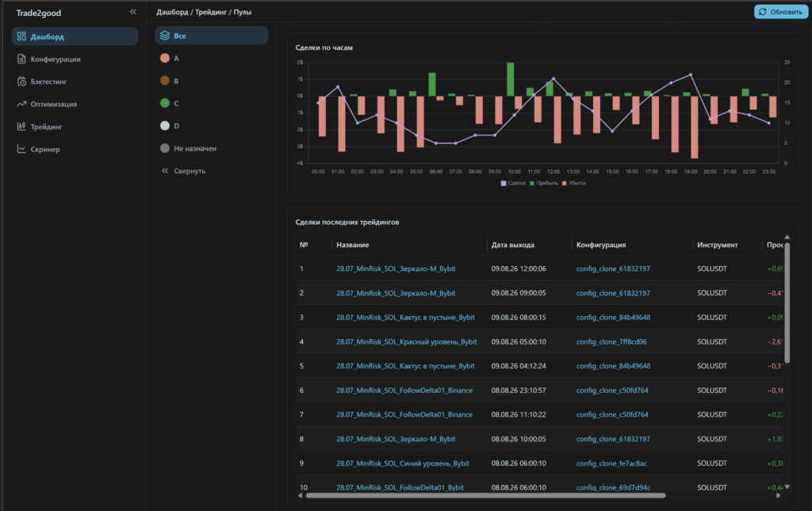Collapse the sidebar next to Trade2good
The height and width of the screenshot is (511, 812).
pyautogui.click(x=133, y=11)
